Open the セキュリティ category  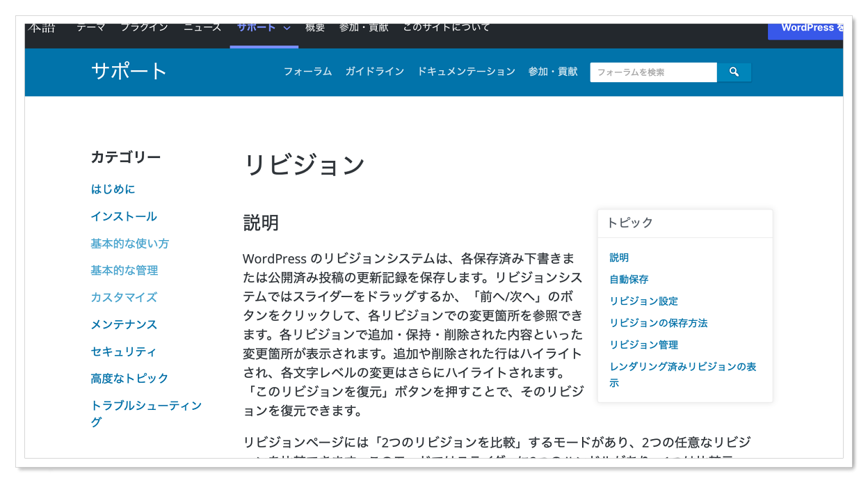tap(124, 351)
